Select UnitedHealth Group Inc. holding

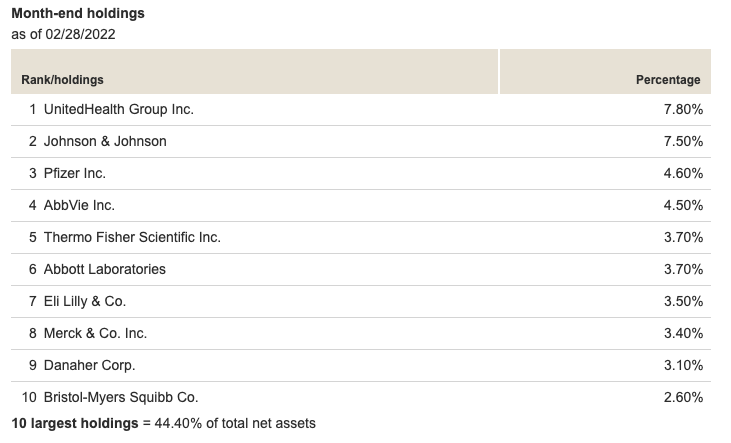click(118, 109)
